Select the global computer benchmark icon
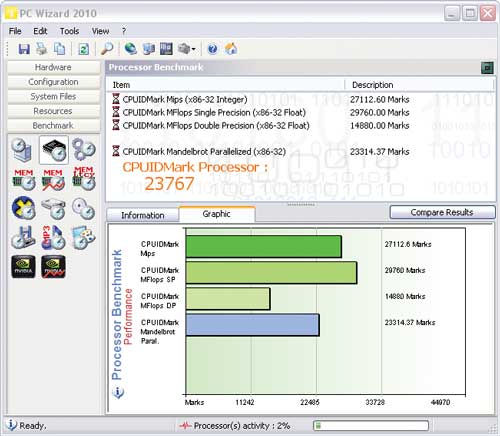Image resolution: width=500 pixels, height=436 pixels. (22, 150)
